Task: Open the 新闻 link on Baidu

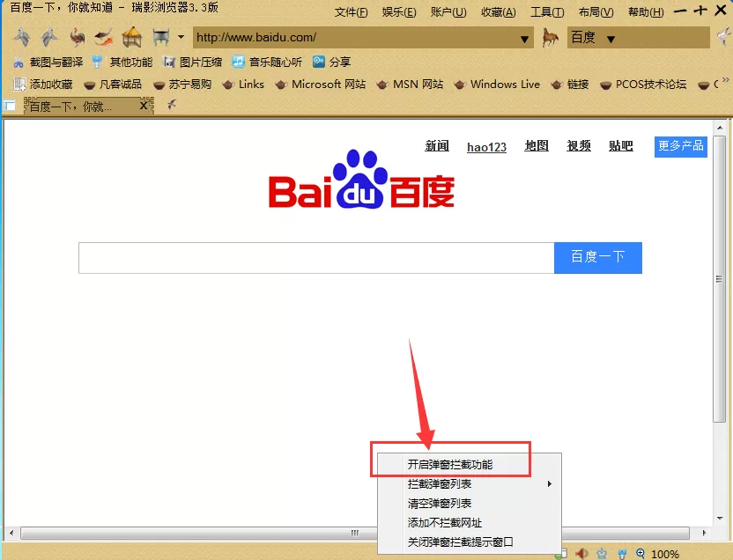Action: [x=437, y=146]
